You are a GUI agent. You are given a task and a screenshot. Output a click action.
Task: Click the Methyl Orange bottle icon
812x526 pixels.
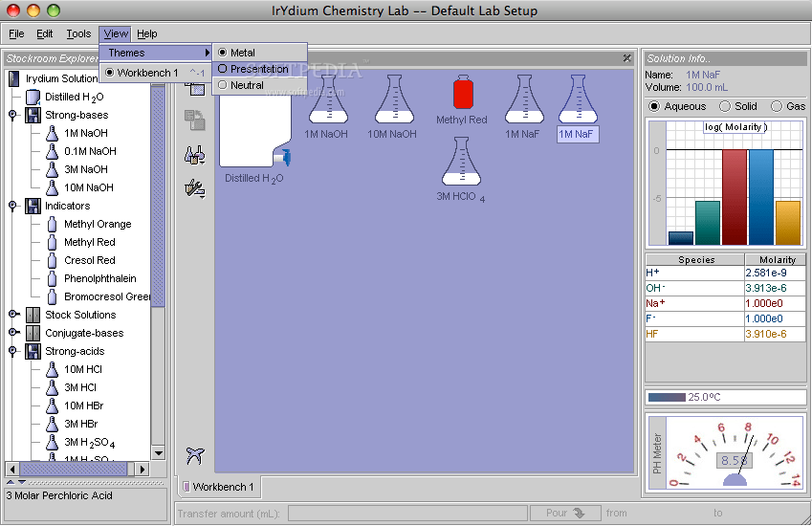52,224
